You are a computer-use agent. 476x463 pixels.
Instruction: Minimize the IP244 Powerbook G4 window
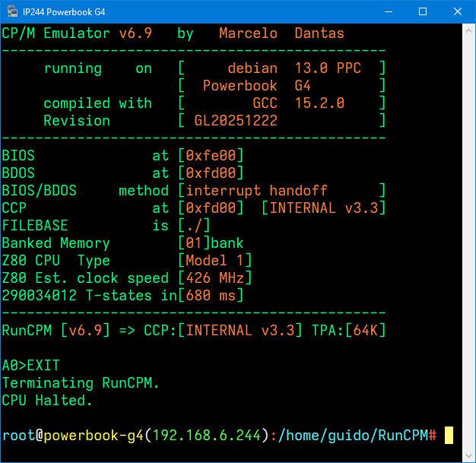pos(389,11)
